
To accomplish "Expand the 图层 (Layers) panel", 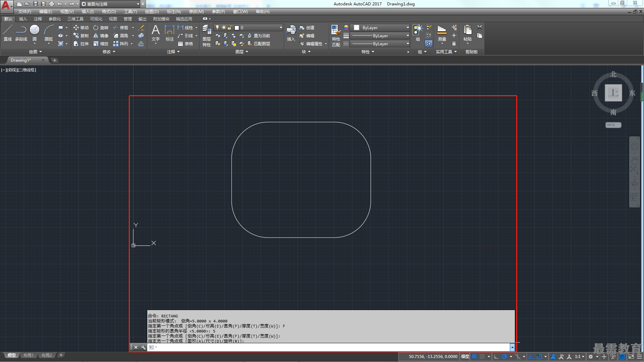I will pos(241,52).
